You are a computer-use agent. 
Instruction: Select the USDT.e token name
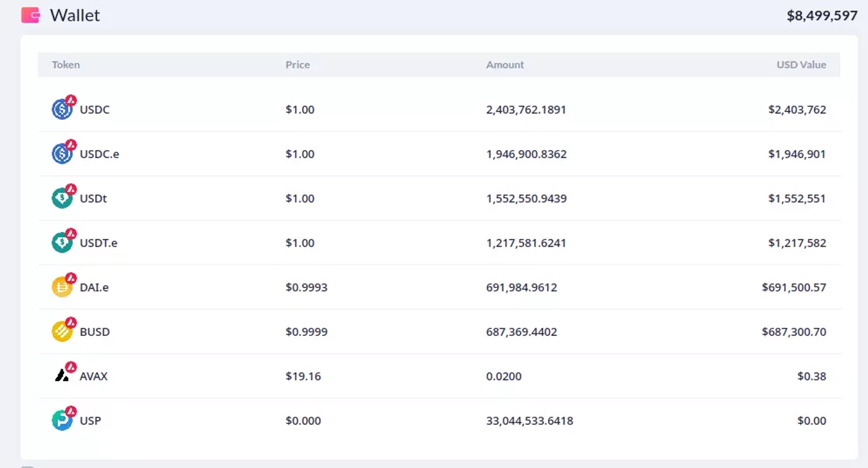pyautogui.click(x=98, y=243)
